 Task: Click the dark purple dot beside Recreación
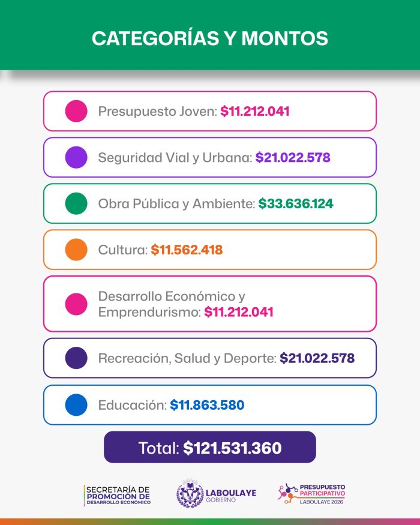(76, 358)
